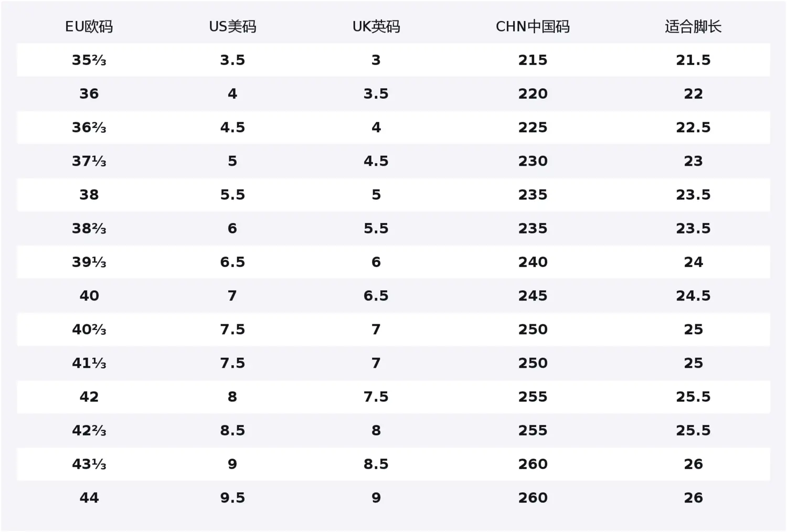This screenshot has width=787, height=532.
Task: Click EU size 40⅔ cell
Action: (x=89, y=329)
